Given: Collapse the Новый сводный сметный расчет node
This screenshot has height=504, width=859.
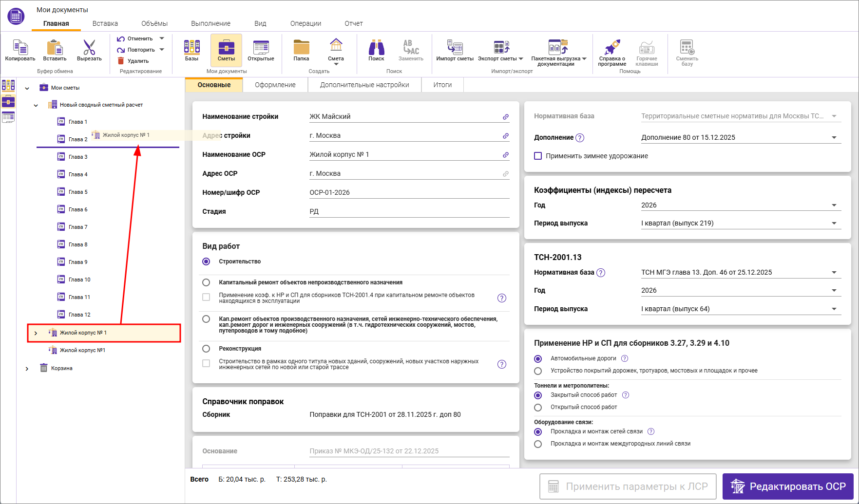Looking at the screenshot, I should click(x=36, y=105).
